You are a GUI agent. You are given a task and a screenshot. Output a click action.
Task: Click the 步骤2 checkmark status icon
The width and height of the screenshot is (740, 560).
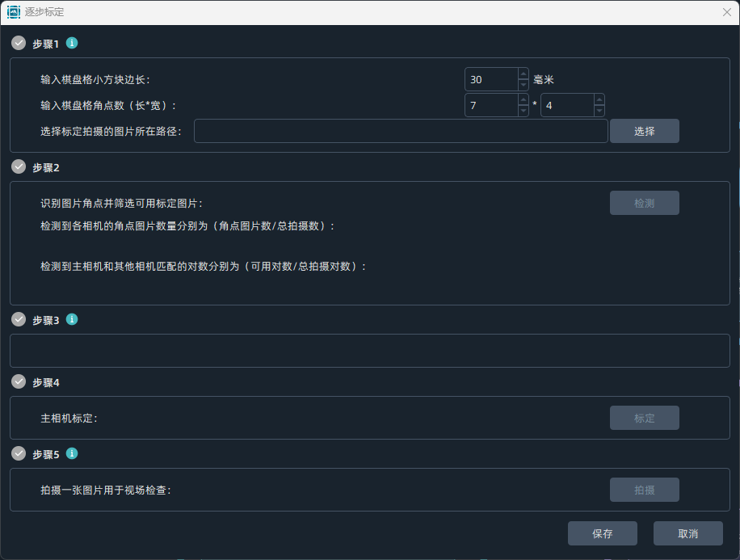[x=19, y=166]
